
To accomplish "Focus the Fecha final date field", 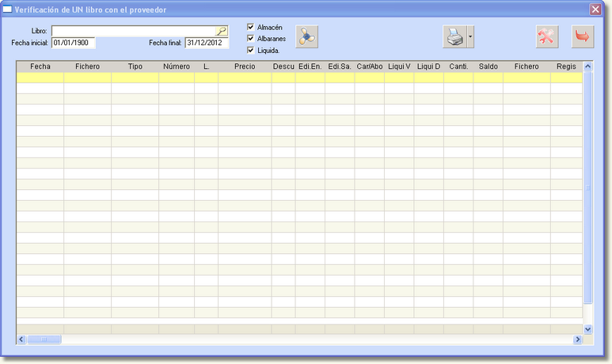I will [x=206, y=43].
